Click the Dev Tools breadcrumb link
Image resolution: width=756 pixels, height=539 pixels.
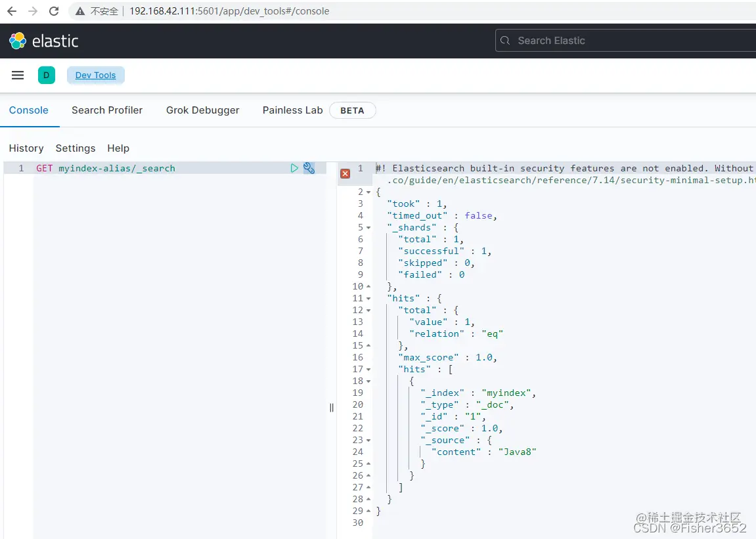pos(95,75)
